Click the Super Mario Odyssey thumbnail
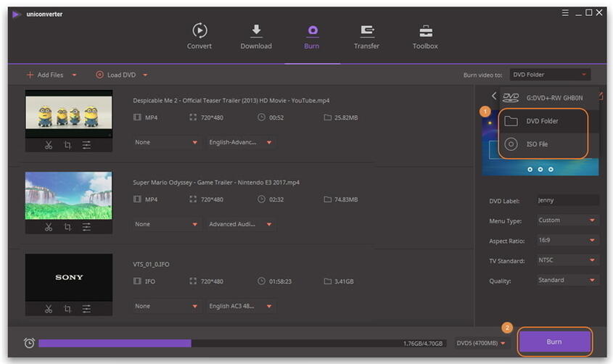 tap(69, 195)
